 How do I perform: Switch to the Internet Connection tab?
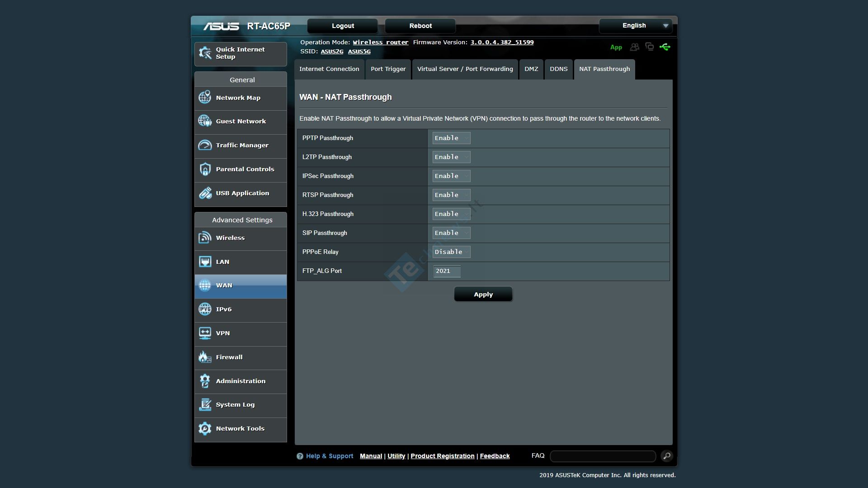click(x=329, y=69)
